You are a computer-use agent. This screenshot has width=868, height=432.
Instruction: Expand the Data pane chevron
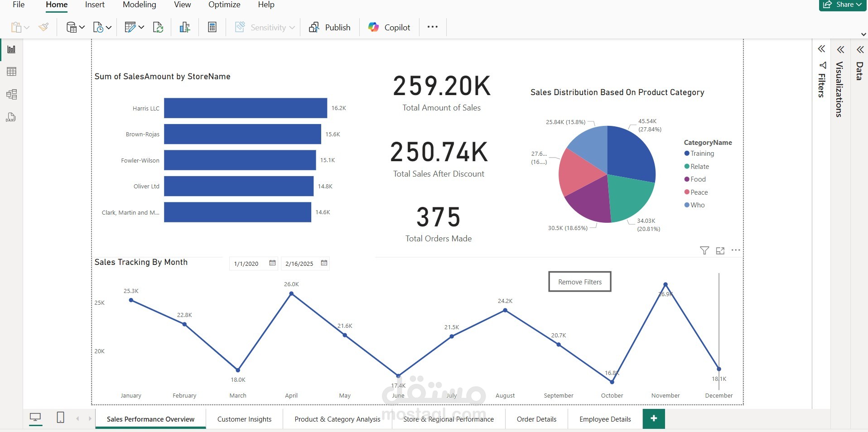coord(860,49)
